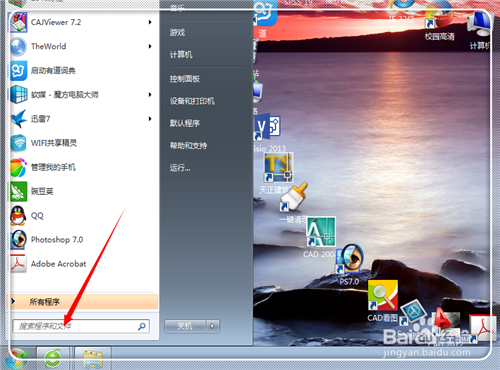Image resolution: width=500 pixels, height=370 pixels.
Task: Open 帮助和支持 entry
Action: tap(188, 146)
